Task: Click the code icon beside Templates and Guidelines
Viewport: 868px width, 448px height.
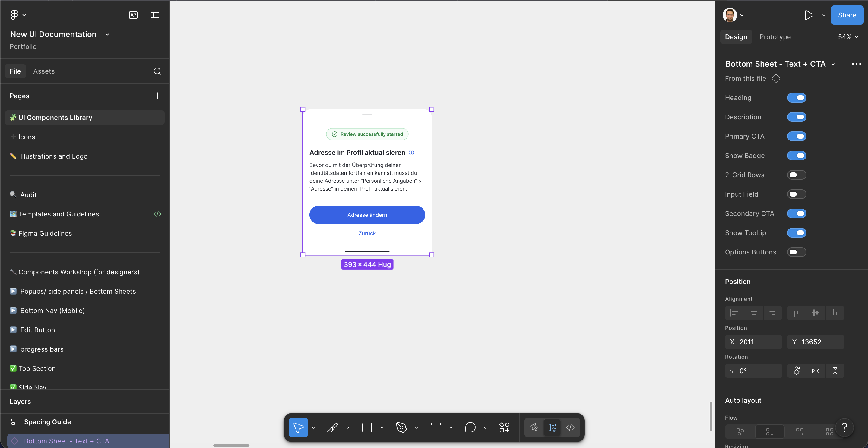Action: point(157,214)
